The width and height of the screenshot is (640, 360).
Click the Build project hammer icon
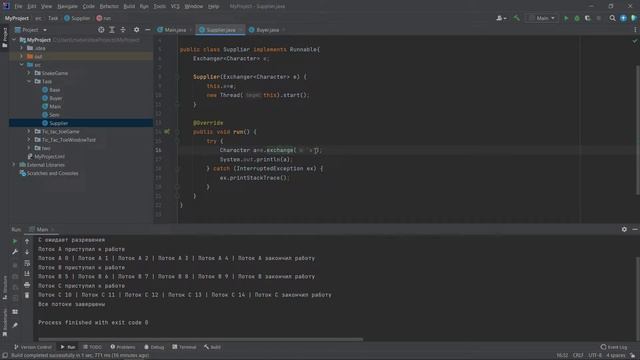516,18
